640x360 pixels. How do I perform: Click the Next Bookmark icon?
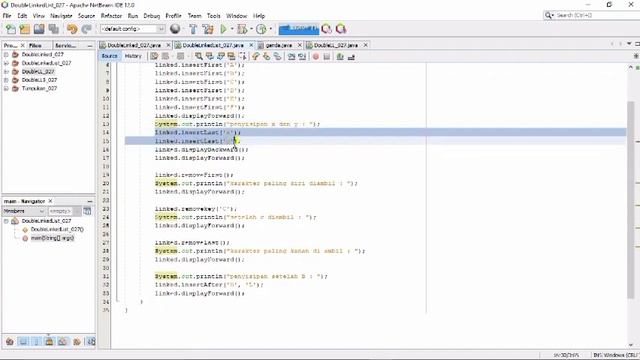click(267, 56)
